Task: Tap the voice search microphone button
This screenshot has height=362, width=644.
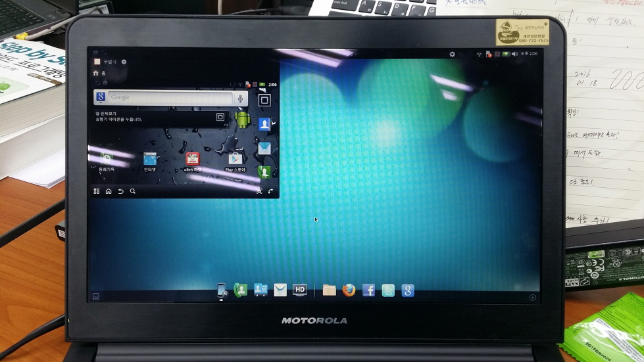Action: click(240, 98)
